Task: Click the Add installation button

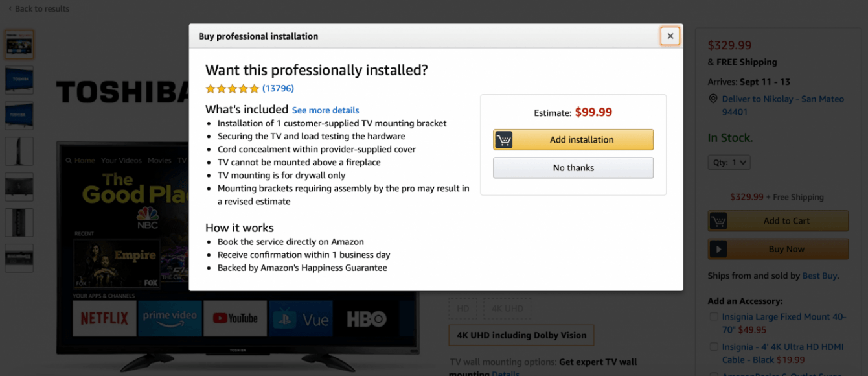Action: click(581, 139)
